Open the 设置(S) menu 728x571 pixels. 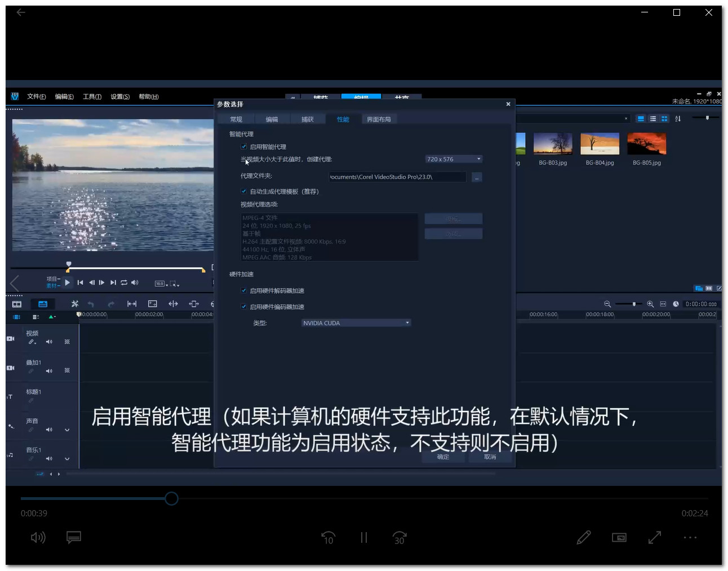coord(120,96)
